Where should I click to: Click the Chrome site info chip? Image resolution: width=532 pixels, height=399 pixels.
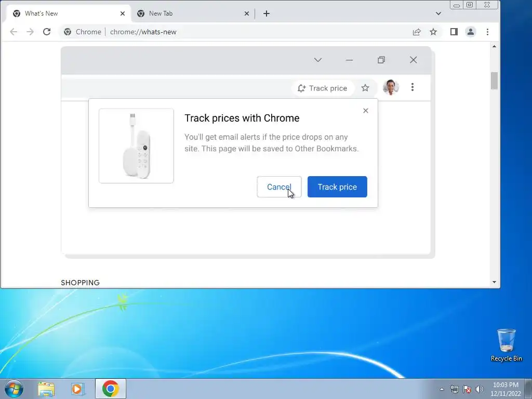point(83,32)
